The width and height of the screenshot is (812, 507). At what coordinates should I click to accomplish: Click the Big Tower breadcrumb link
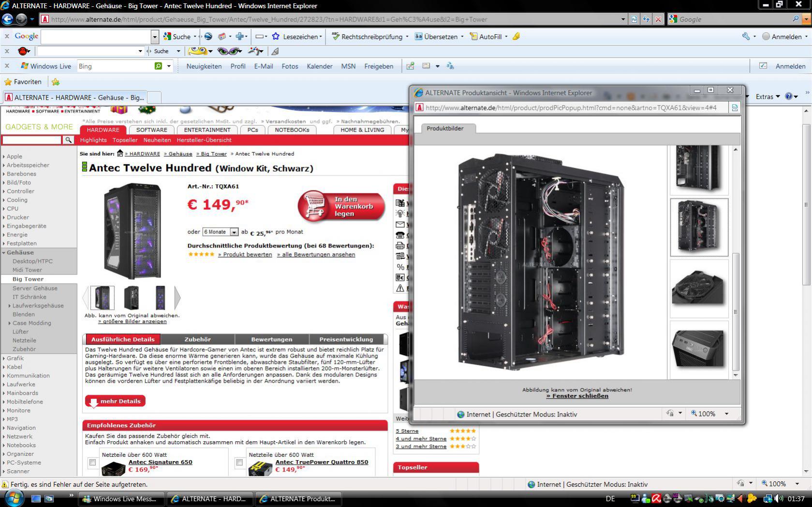click(x=211, y=154)
